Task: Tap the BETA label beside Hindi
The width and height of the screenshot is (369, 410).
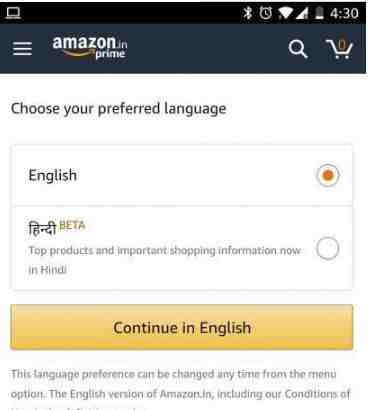Action: 72,225
